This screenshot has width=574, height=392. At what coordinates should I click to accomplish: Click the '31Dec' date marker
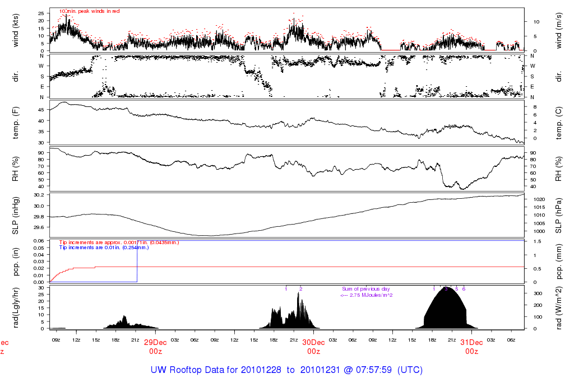click(x=471, y=343)
